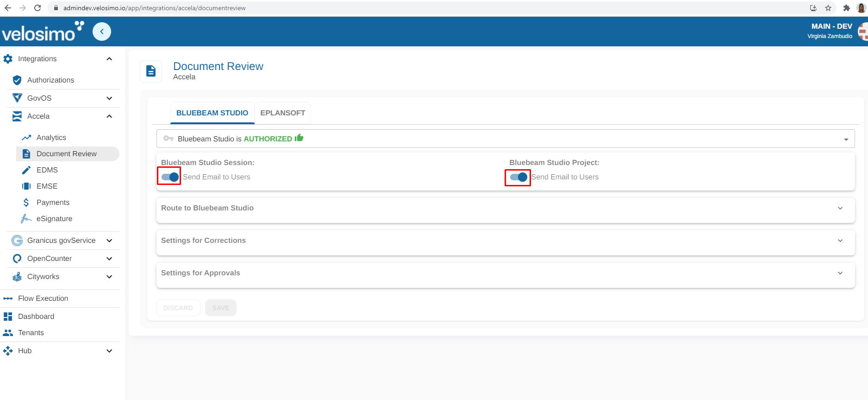The image size is (868, 400).
Task: Click the Accela logo icon in sidebar
Action: tap(17, 116)
